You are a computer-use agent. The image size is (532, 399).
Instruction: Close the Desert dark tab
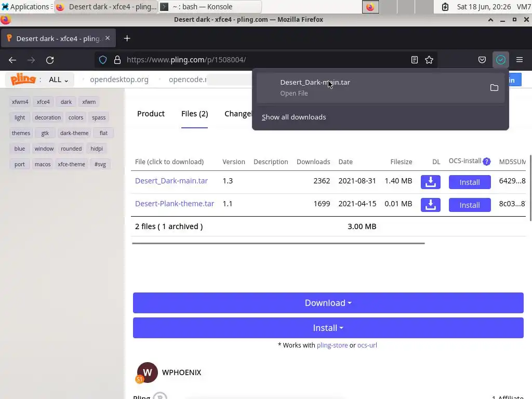point(108,38)
